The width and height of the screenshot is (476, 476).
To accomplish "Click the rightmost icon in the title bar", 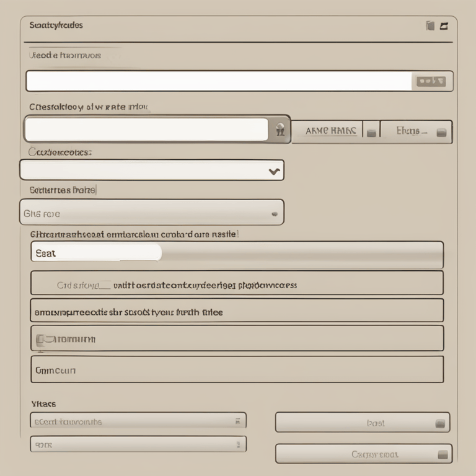I will tap(444, 25).
